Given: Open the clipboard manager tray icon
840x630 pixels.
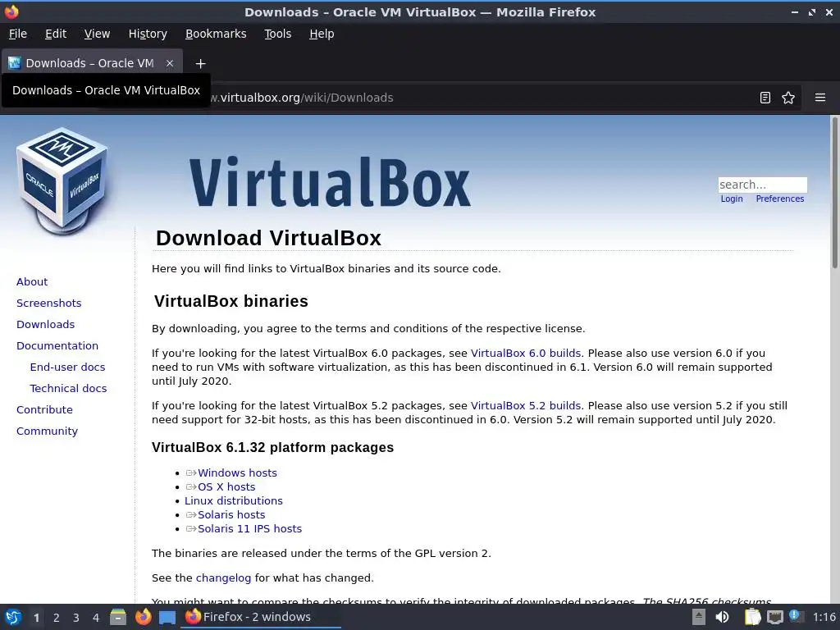Looking at the screenshot, I should coord(753,617).
